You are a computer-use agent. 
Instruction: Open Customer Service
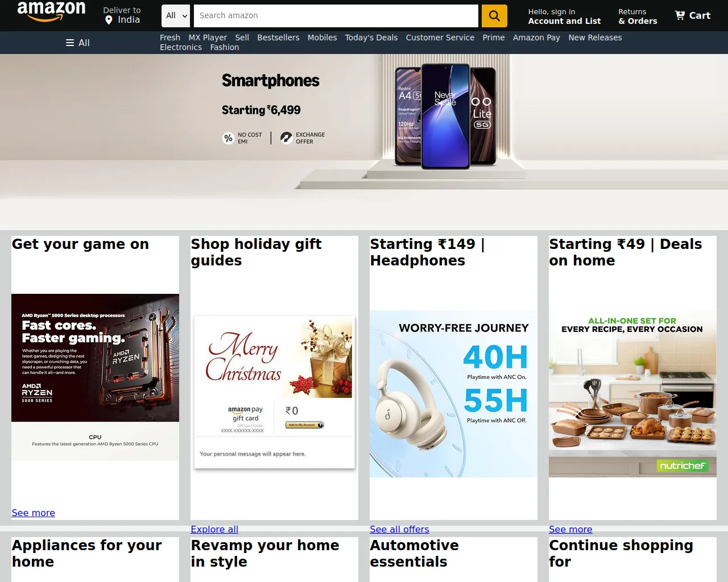pos(440,38)
